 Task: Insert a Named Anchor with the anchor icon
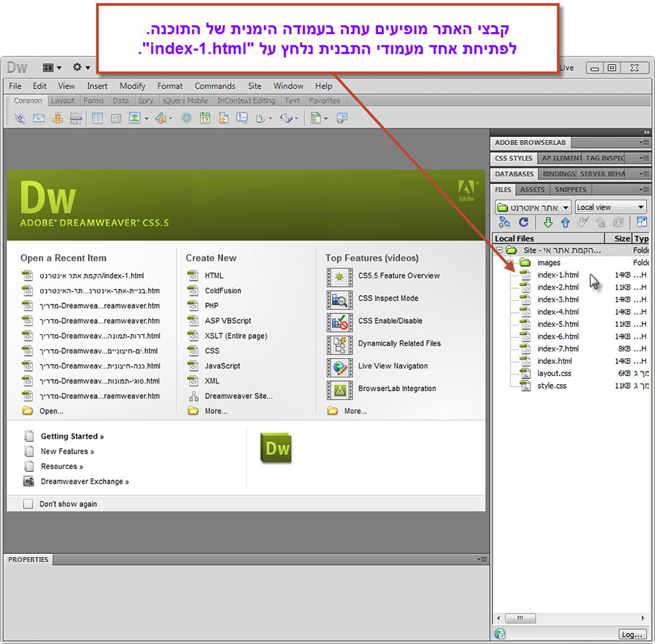[x=57, y=118]
